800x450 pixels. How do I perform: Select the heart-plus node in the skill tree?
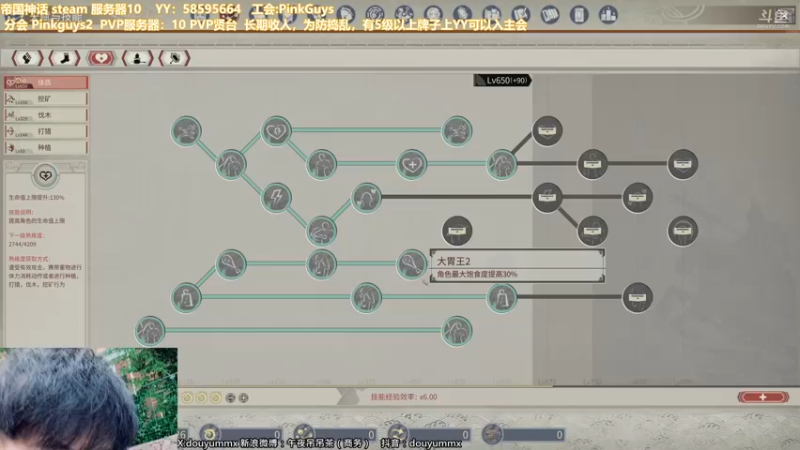click(412, 164)
